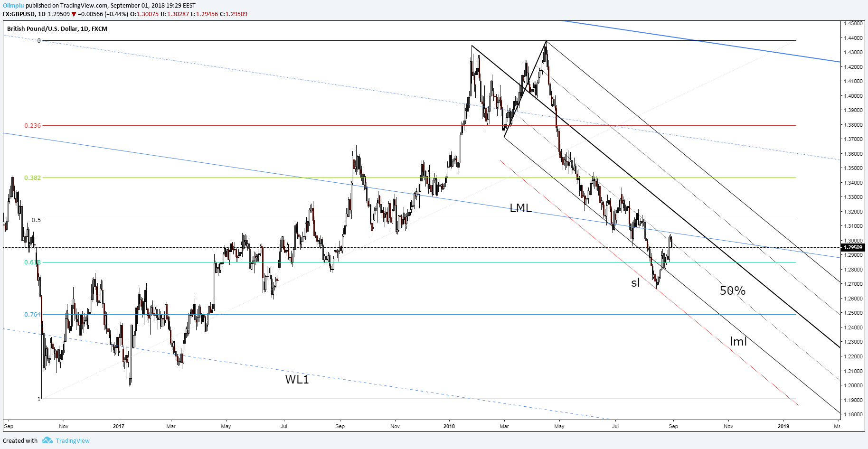Click the 1.36000 price axis label
868x449 pixels.
[853, 154]
